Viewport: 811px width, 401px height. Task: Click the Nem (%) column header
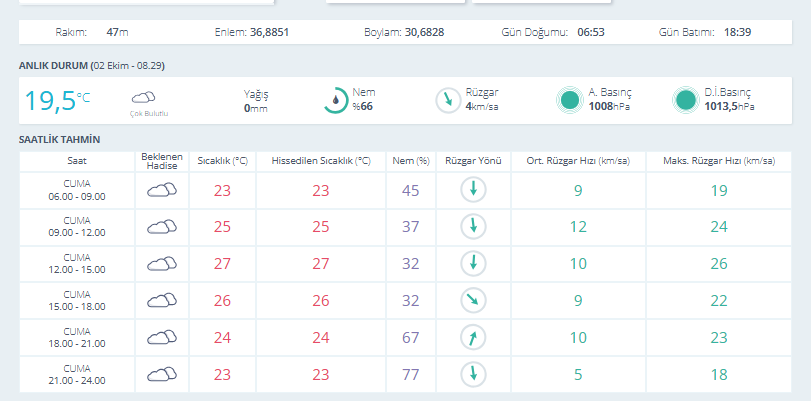[411, 161]
